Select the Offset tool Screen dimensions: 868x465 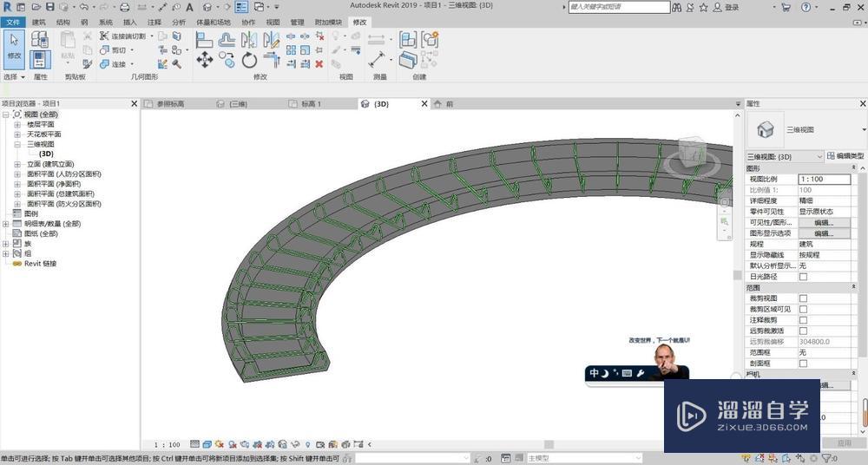pyautogui.click(x=227, y=39)
